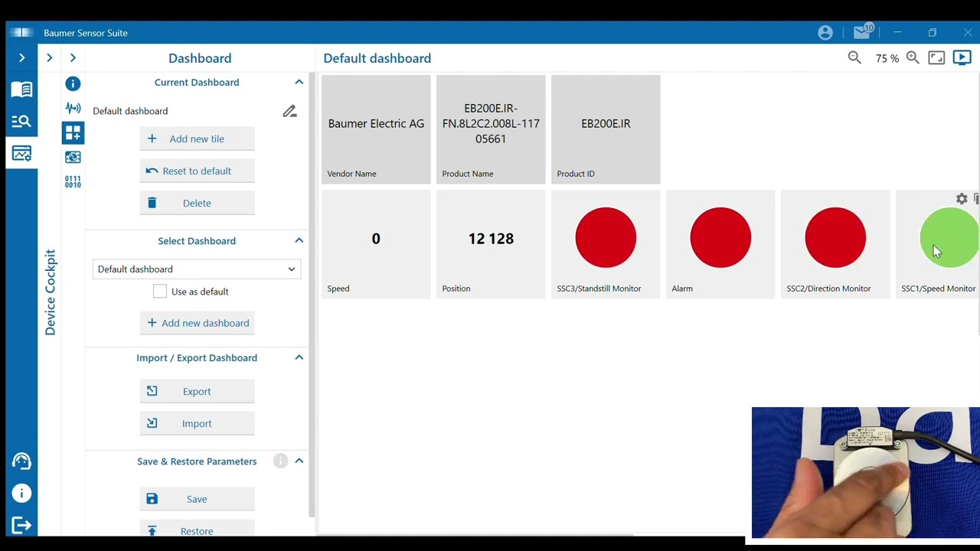Viewport: 980px width, 551px height.
Task: Export the dashboard
Action: [197, 391]
